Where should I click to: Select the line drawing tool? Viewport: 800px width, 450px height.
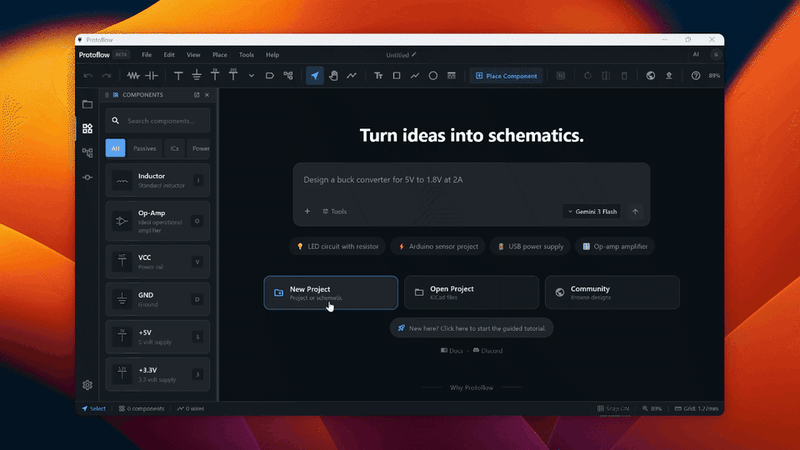(x=415, y=76)
